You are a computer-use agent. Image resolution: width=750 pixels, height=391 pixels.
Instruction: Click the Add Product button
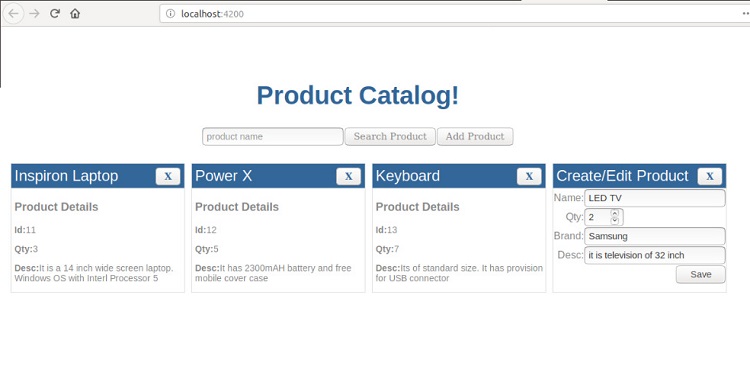tap(475, 136)
